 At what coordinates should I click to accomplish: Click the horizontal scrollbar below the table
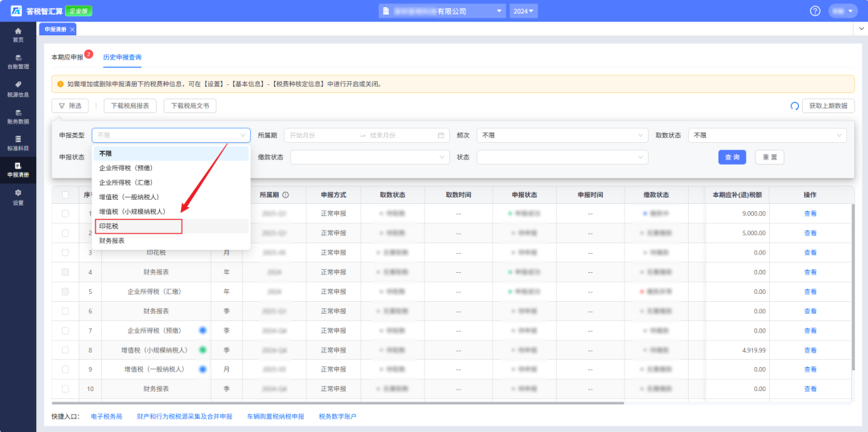(x=338, y=402)
